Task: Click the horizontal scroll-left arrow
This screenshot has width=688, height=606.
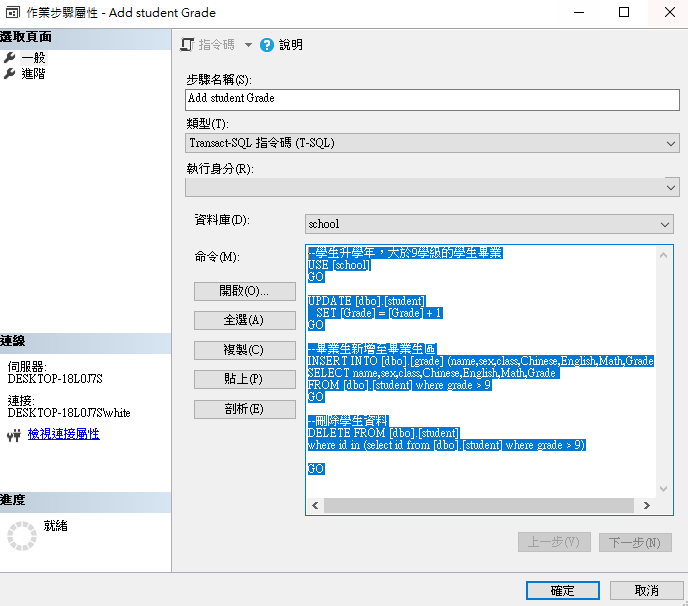Action: pos(315,506)
